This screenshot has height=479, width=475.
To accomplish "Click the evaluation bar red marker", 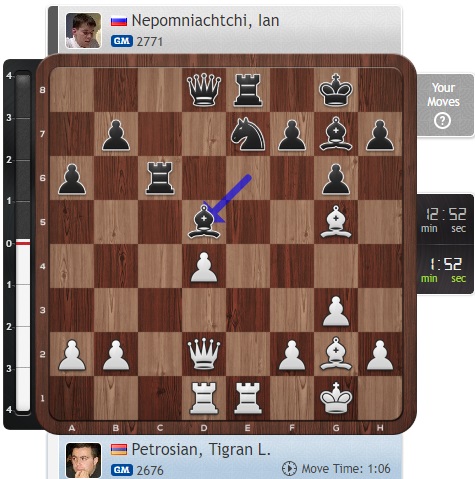I will point(23,243).
